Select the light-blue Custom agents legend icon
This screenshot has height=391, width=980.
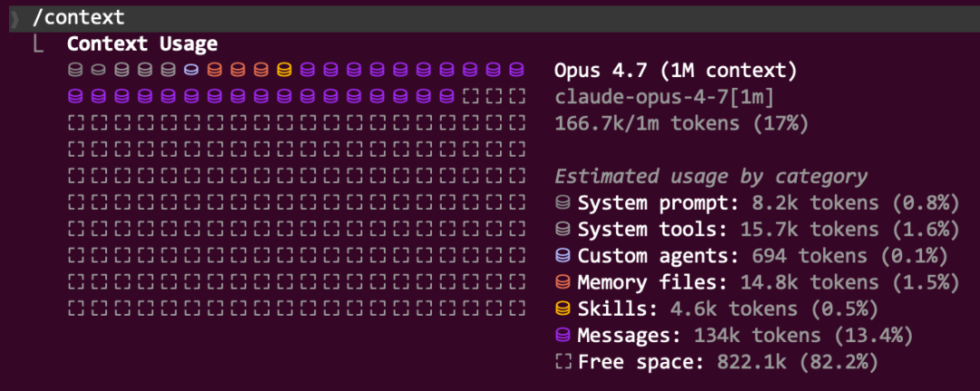click(563, 256)
